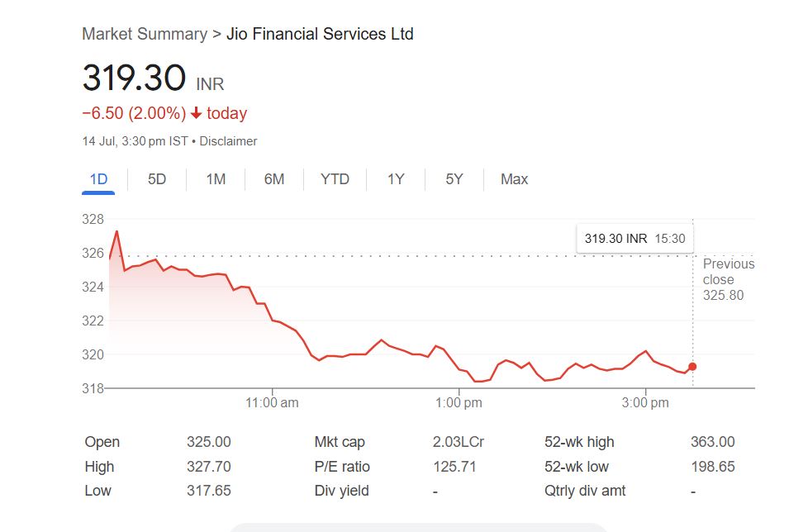Switch to the 5D chart range
Screen dimensions: 808x532
[x=157, y=179]
